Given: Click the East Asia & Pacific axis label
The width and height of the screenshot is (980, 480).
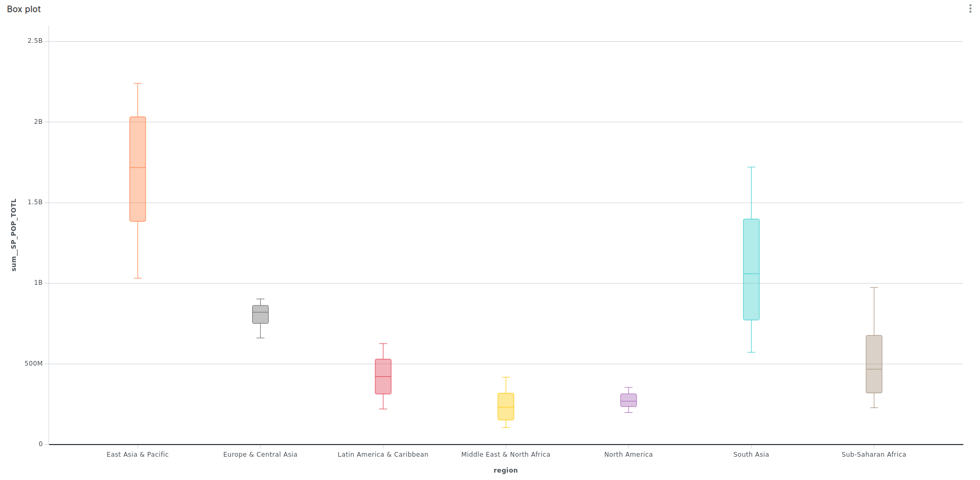Looking at the screenshot, I should click(138, 455).
